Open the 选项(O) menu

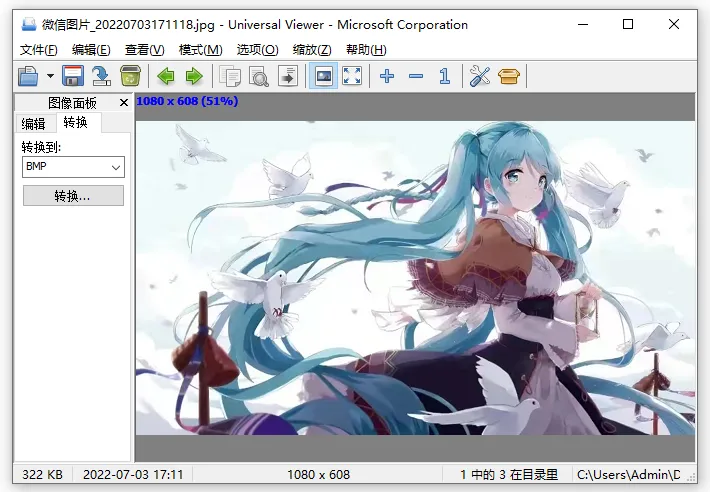[257, 49]
